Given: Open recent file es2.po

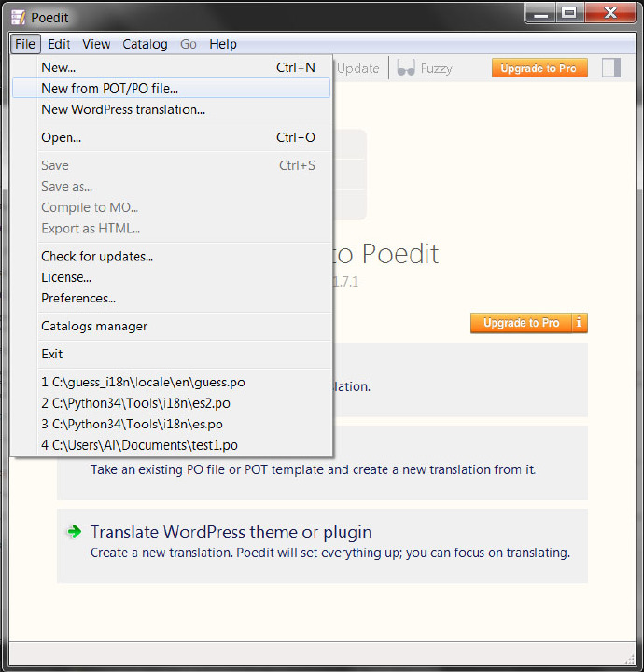Looking at the screenshot, I should tap(172, 403).
